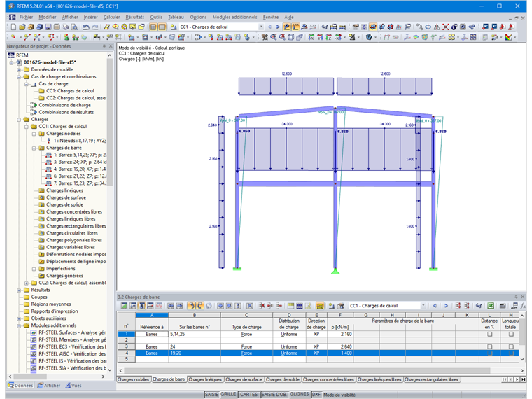
Task: Save the model with the floppy icon
Action: coord(48,27)
